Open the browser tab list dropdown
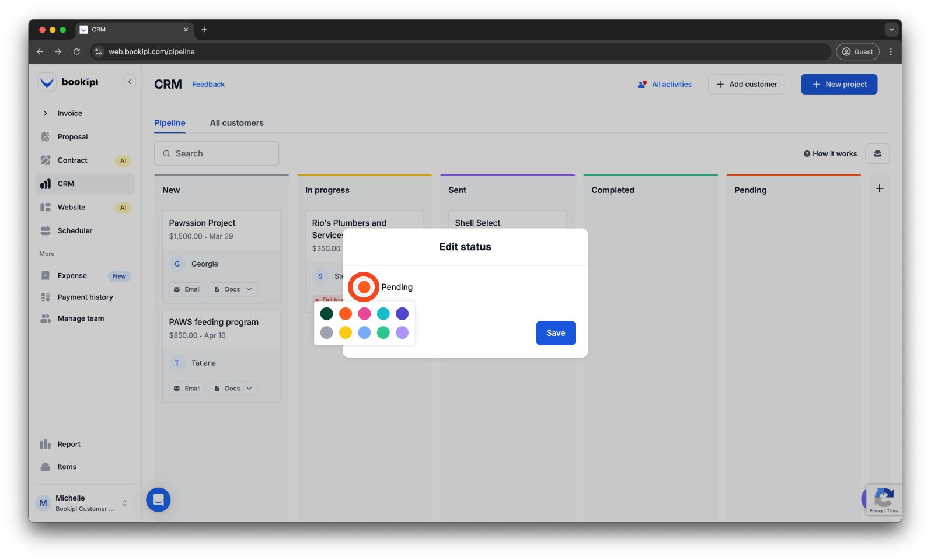Screen dimensions: 931x560 point(891,30)
